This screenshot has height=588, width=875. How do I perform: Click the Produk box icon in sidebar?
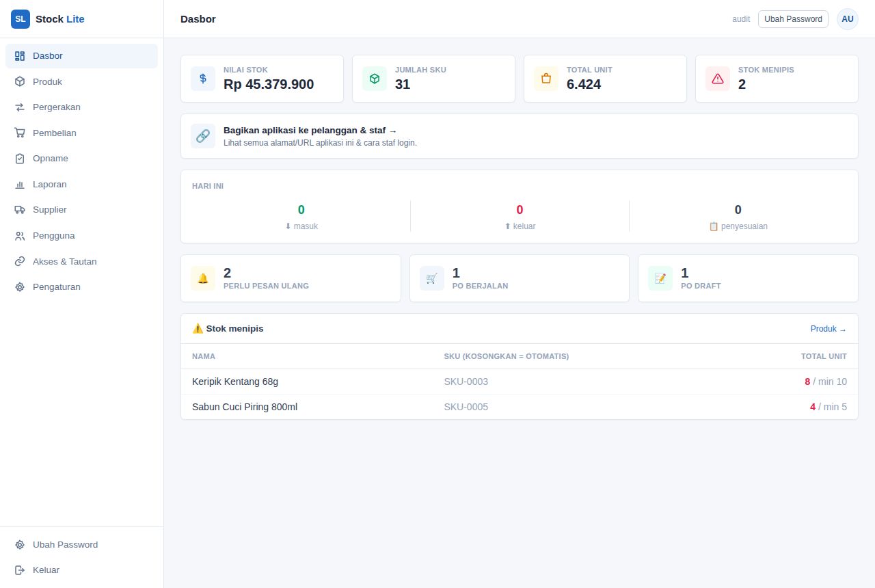pyautogui.click(x=20, y=81)
